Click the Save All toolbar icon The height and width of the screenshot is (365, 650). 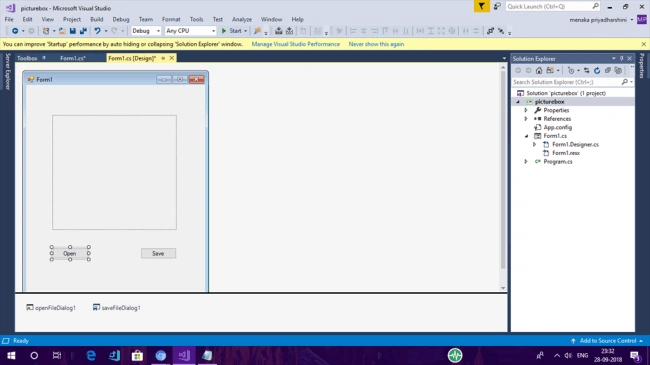pos(83,31)
